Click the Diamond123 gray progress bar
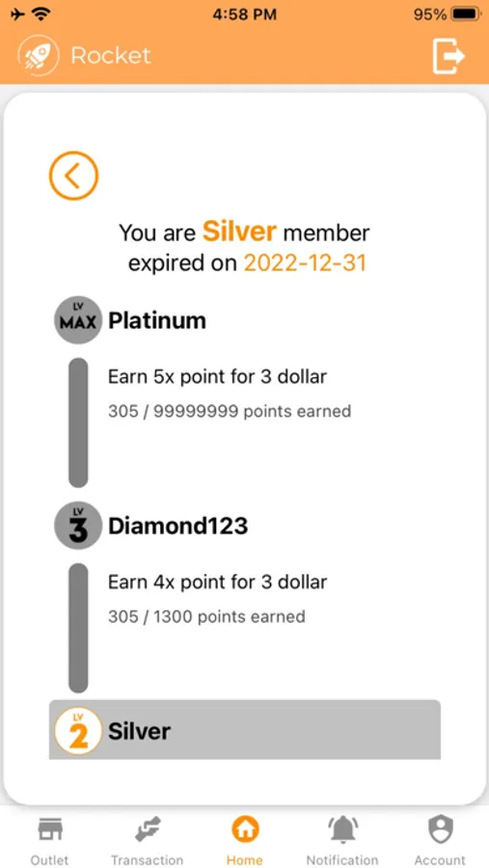Viewport: 489px width, 868px height. coord(78,628)
